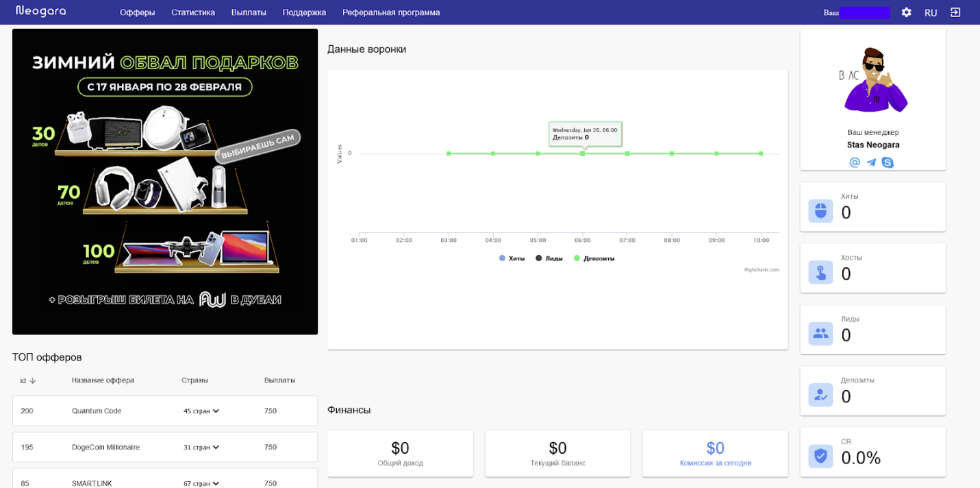The image size is (980, 488).
Task: Toggle Хиты series in chart legend
Action: 512,258
